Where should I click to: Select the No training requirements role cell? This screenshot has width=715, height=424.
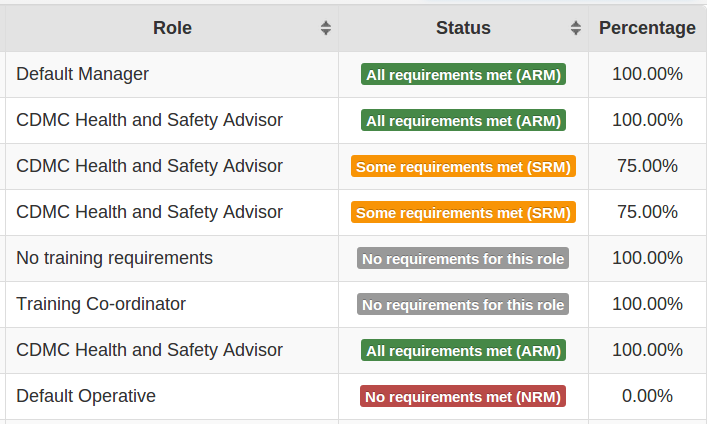point(115,258)
